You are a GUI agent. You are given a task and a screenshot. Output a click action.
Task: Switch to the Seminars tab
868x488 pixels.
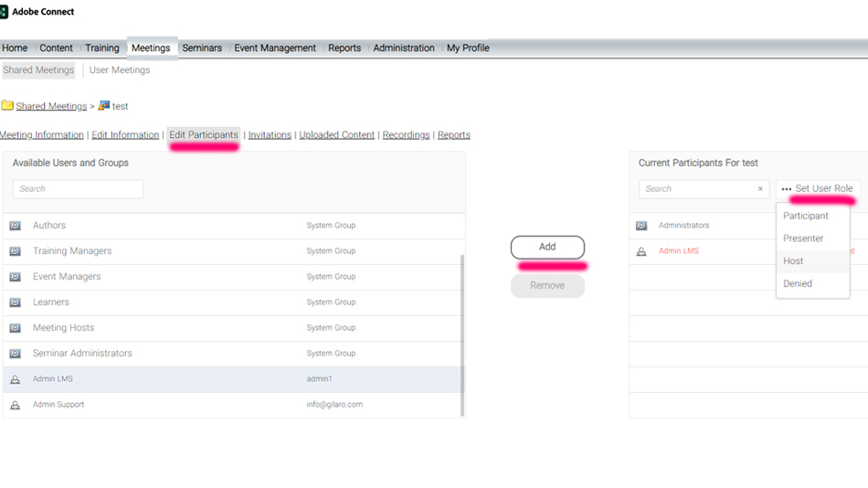(x=202, y=48)
